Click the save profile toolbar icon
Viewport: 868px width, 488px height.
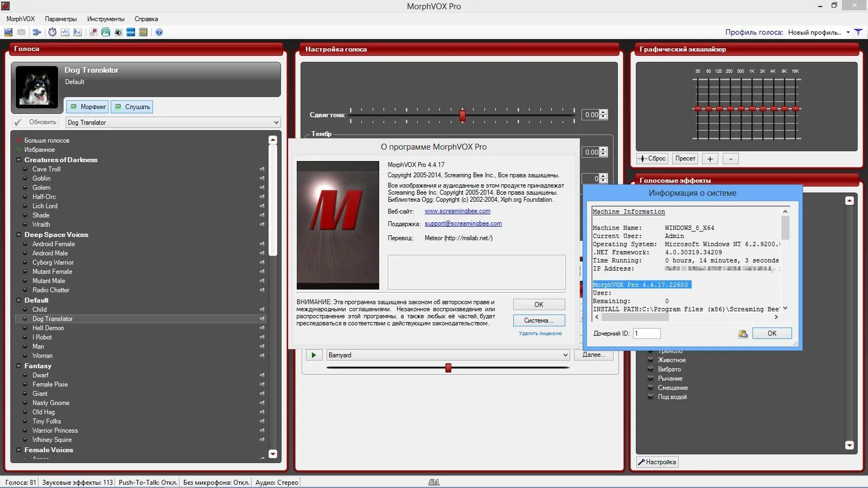coord(8,32)
